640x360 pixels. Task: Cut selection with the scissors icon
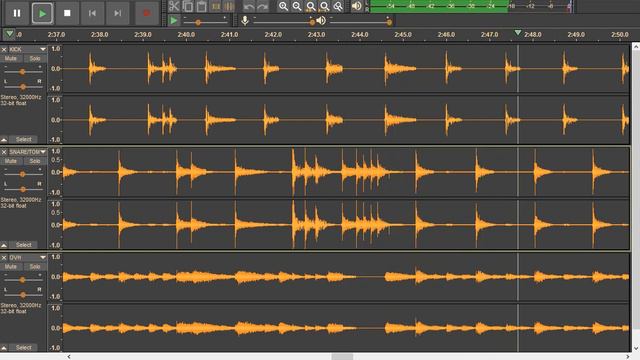coord(174,6)
